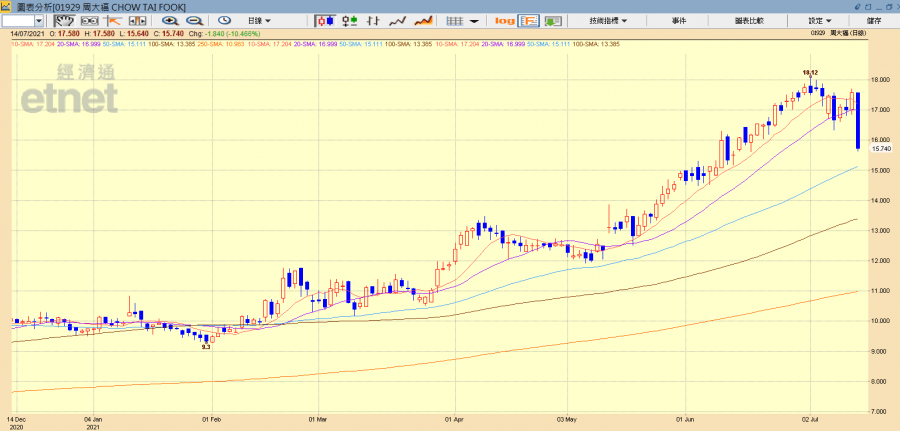Toggle log scale on the chart
Screen dimensions: 900x431
pos(504,20)
